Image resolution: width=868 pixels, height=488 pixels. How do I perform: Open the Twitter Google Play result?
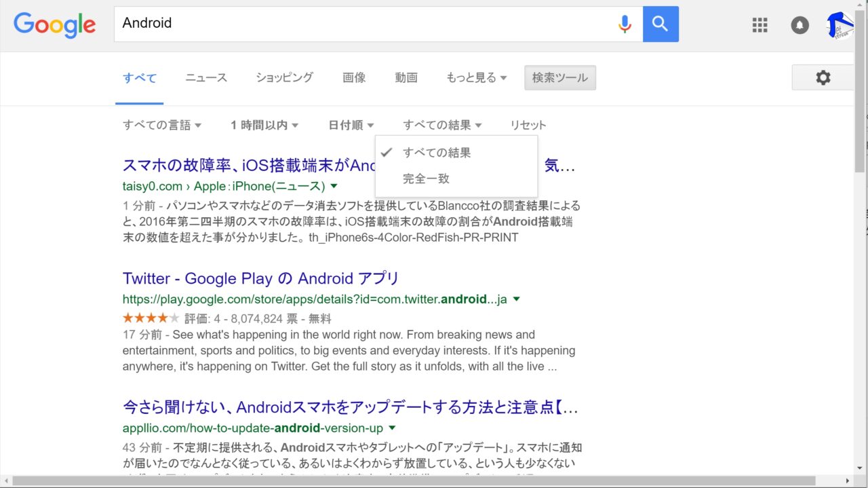click(260, 278)
